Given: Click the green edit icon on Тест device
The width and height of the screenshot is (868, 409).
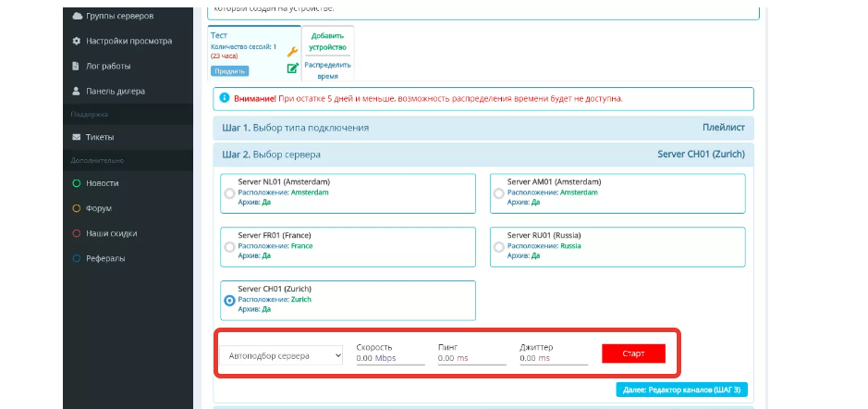Looking at the screenshot, I should pos(292,68).
